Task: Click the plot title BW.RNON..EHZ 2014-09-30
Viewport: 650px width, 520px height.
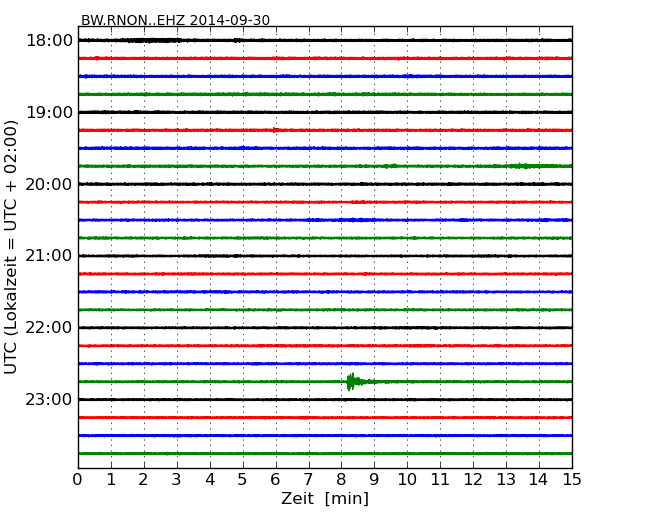Action: coord(175,20)
